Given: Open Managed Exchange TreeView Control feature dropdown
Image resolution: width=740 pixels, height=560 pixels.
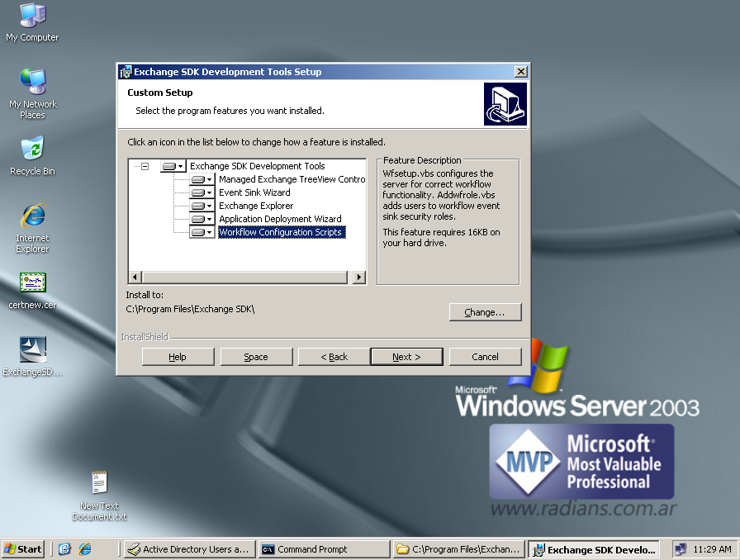Looking at the screenshot, I should point(202,179).
